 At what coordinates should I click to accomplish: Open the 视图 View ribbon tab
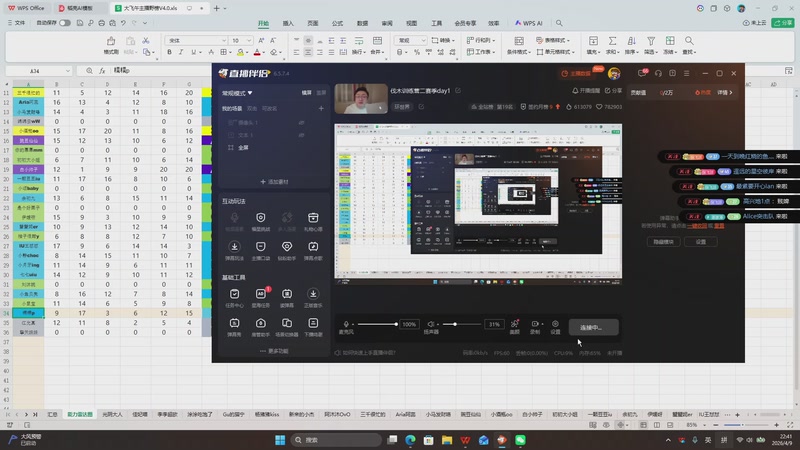411,23
